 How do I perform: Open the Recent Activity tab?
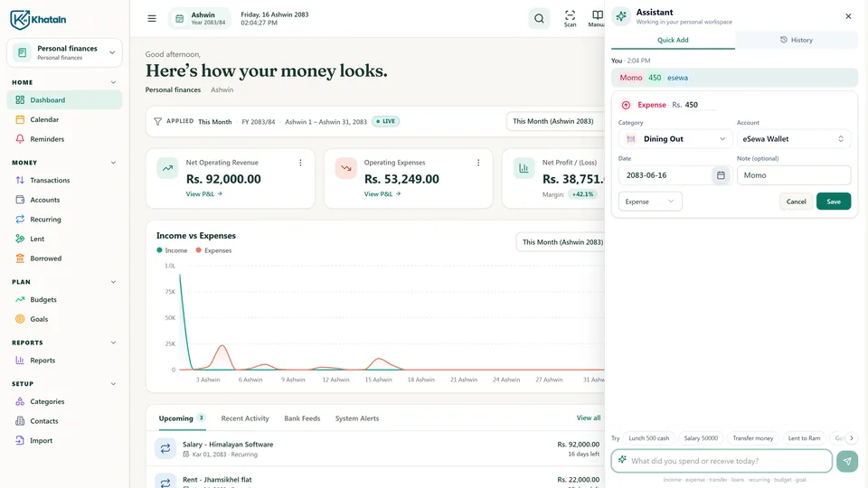pyautogui.click(x=245, y=418)
